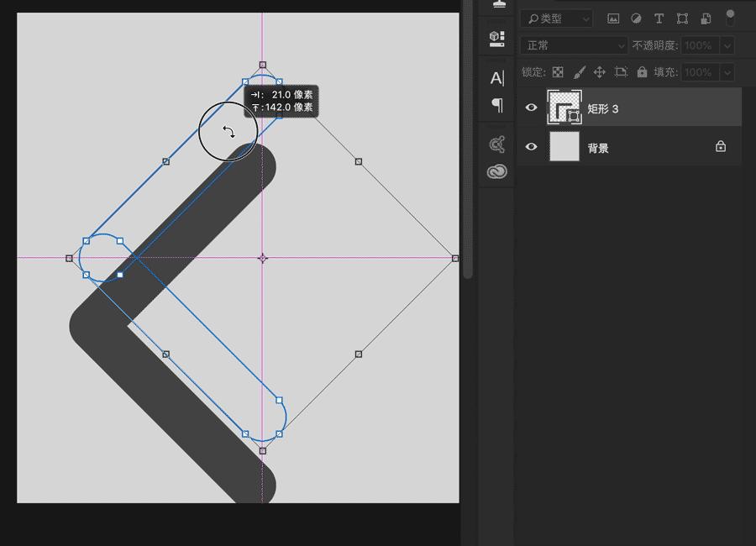Open the Character panel icon
756x546 pixels.
coord(497,78)
